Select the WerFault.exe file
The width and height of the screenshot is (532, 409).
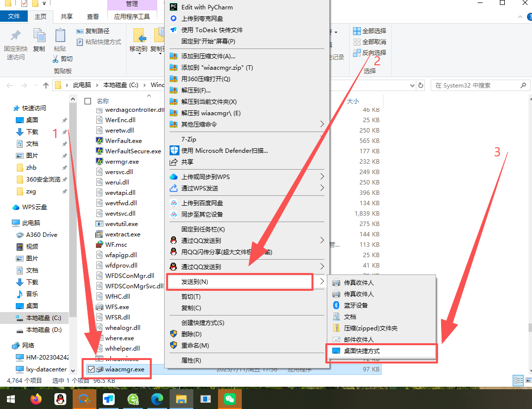[x=123, y=140]
